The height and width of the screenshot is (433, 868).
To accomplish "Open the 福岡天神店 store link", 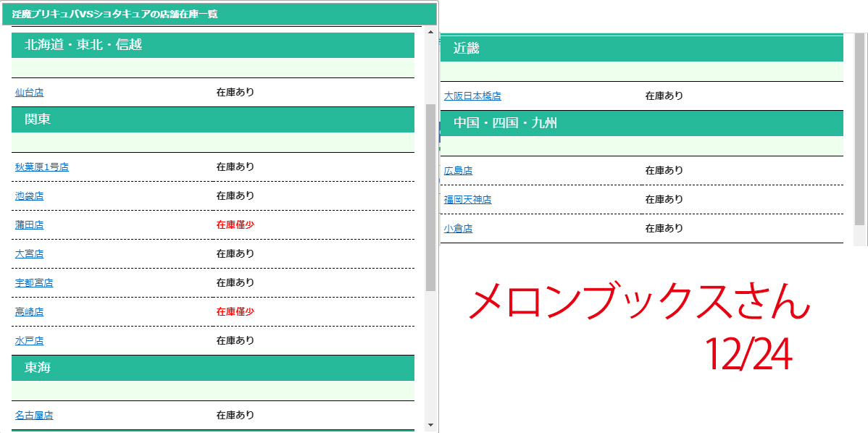I will click(468, 200).
